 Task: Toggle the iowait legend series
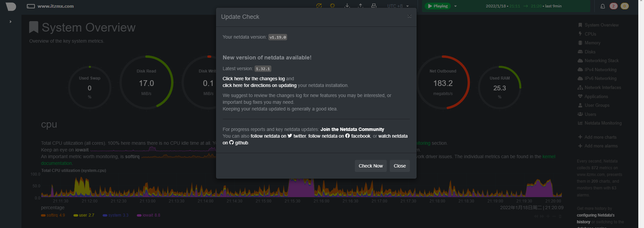point(149,215)
